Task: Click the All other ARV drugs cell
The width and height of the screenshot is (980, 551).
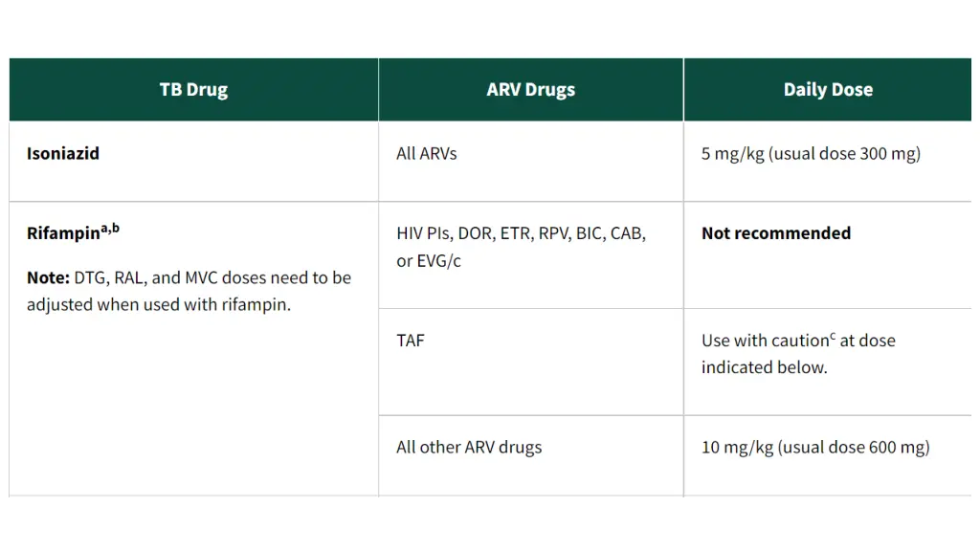Action: coord(469,447)
